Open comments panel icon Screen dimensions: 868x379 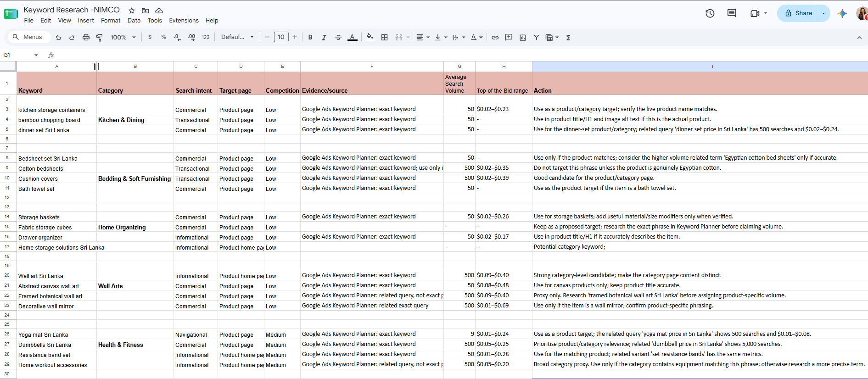click(x=732, y=13)
